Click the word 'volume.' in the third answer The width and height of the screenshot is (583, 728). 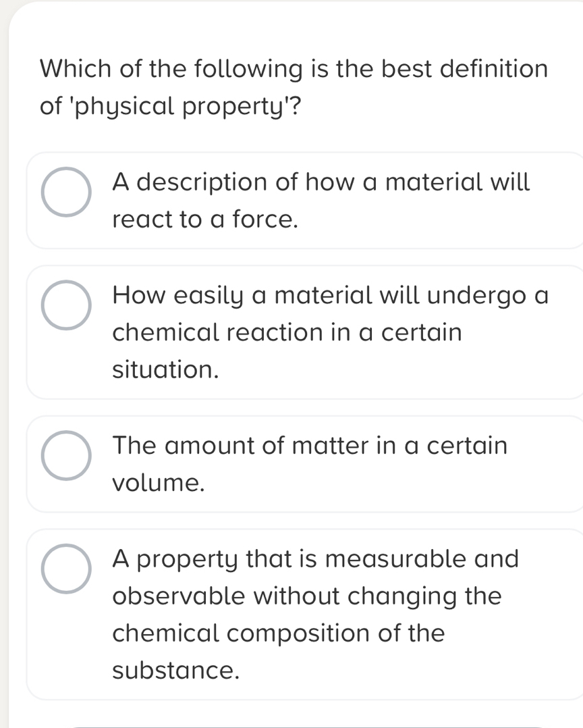(159, 483)
